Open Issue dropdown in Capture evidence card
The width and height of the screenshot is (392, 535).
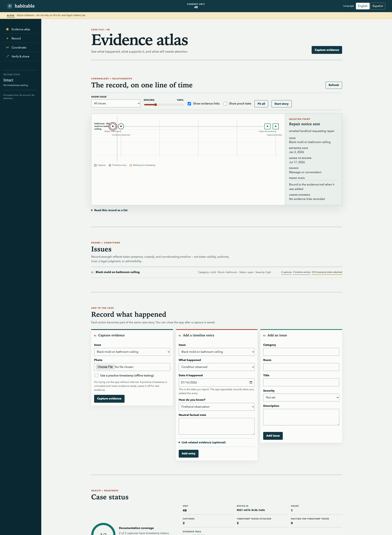132,352
